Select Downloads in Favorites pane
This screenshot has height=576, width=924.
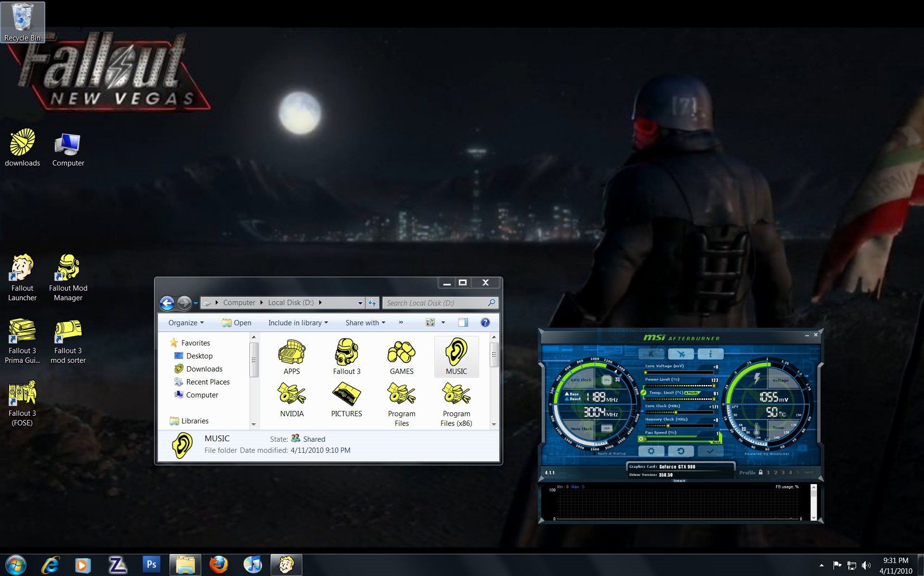(198, 369)
